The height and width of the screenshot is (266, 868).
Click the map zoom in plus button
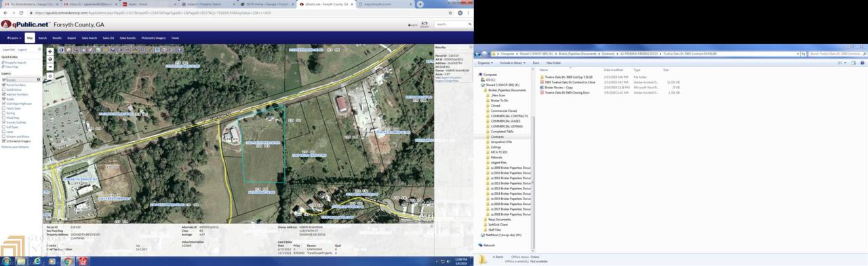[50, 52]
